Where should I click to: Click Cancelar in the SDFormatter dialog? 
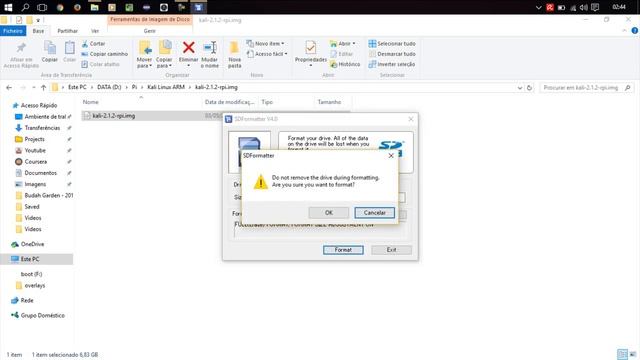[x=374, y=213]
